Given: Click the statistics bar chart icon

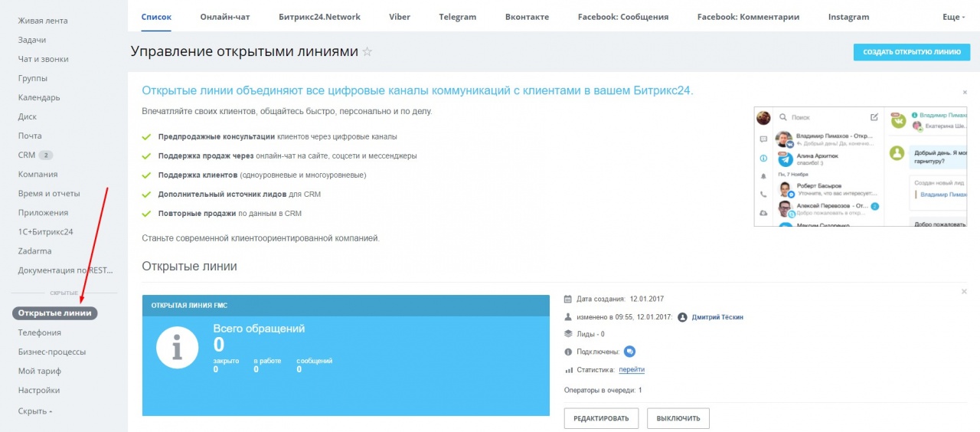Looking at the screenshot, I should [568, 370].
